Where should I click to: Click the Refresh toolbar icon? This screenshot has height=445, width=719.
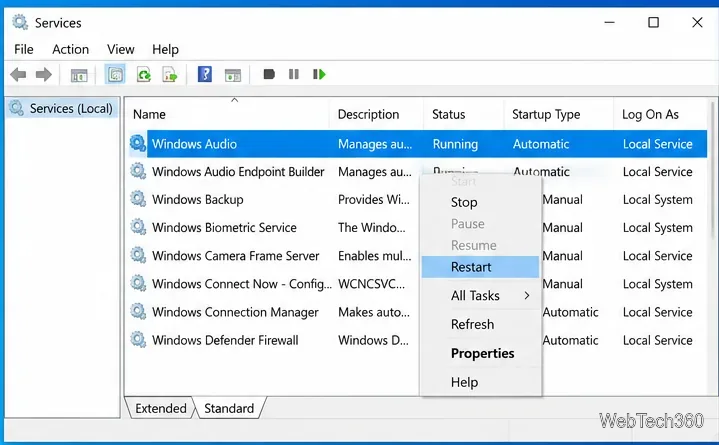coord(144,74)
